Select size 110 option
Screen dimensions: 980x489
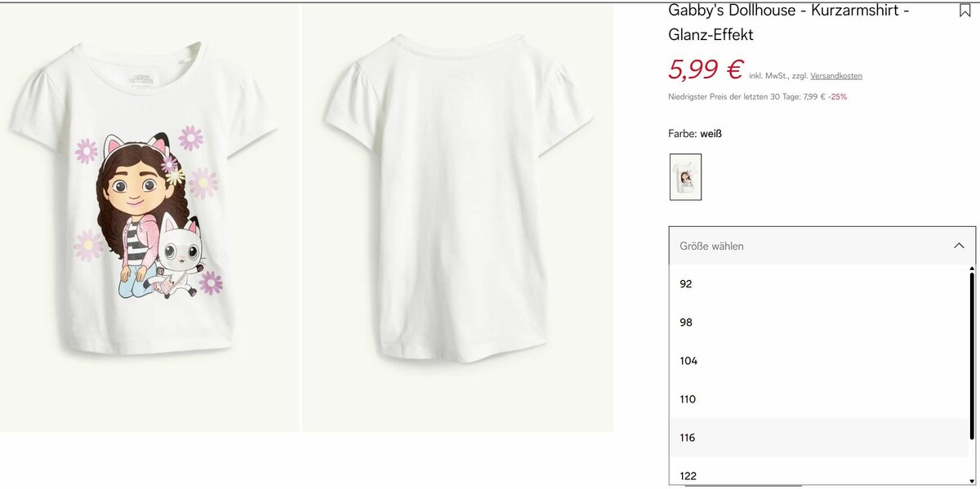point(688,399)
